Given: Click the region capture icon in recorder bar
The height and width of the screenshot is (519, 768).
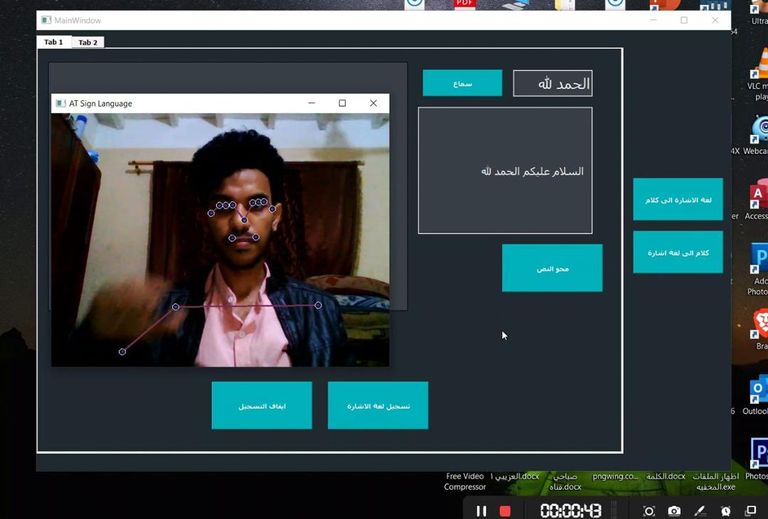Looking at the screenshot, I should [649, 511].
